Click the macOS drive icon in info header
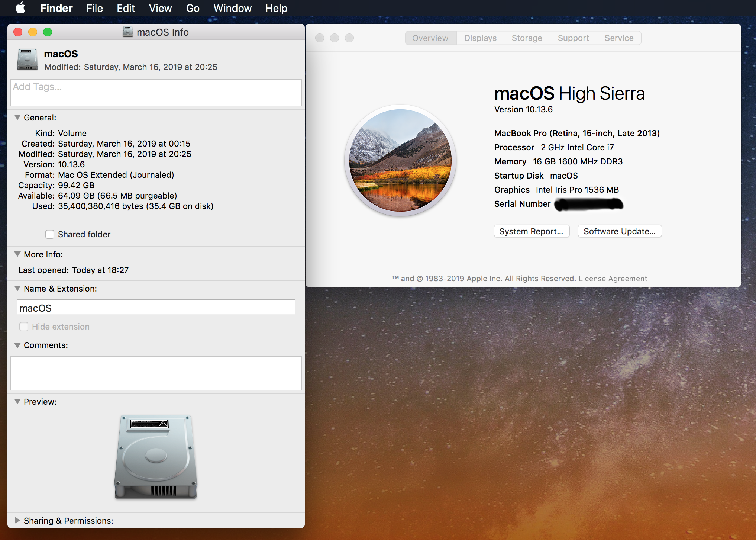This screenshot has width=756, height=540. coord(27,60)
